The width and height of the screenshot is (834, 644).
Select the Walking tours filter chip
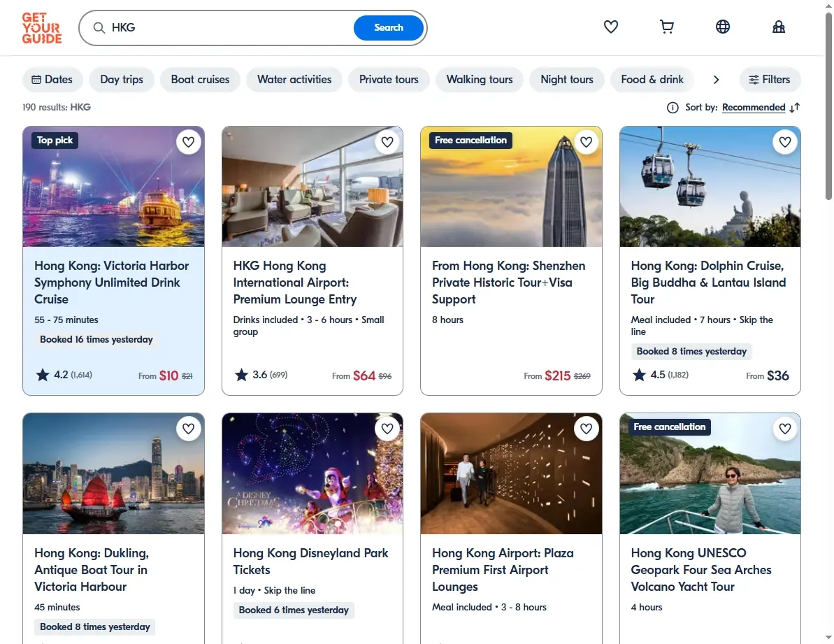coord(480,80)
